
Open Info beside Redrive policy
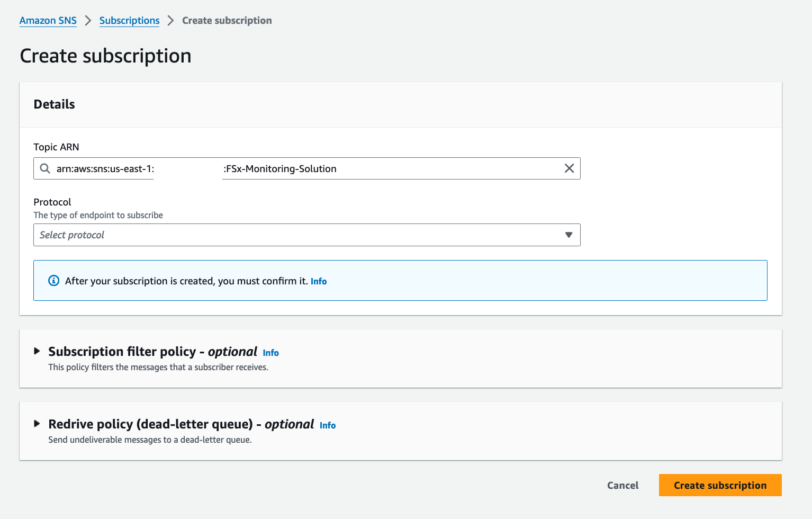coord(328,425)
